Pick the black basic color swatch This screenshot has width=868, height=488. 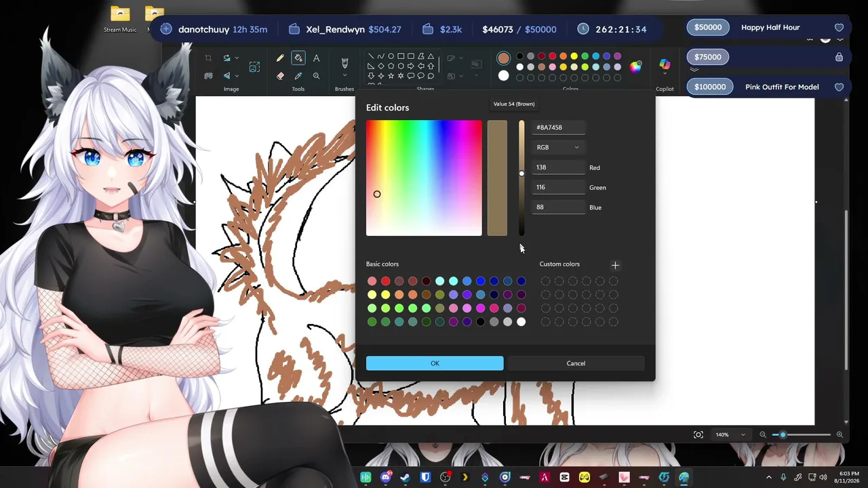point(480,322)
